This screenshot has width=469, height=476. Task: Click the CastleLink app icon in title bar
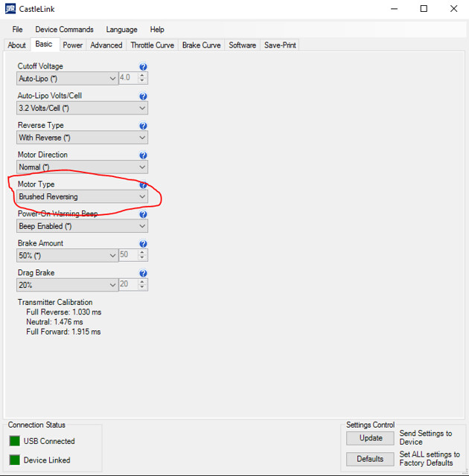tap(10, 9)
